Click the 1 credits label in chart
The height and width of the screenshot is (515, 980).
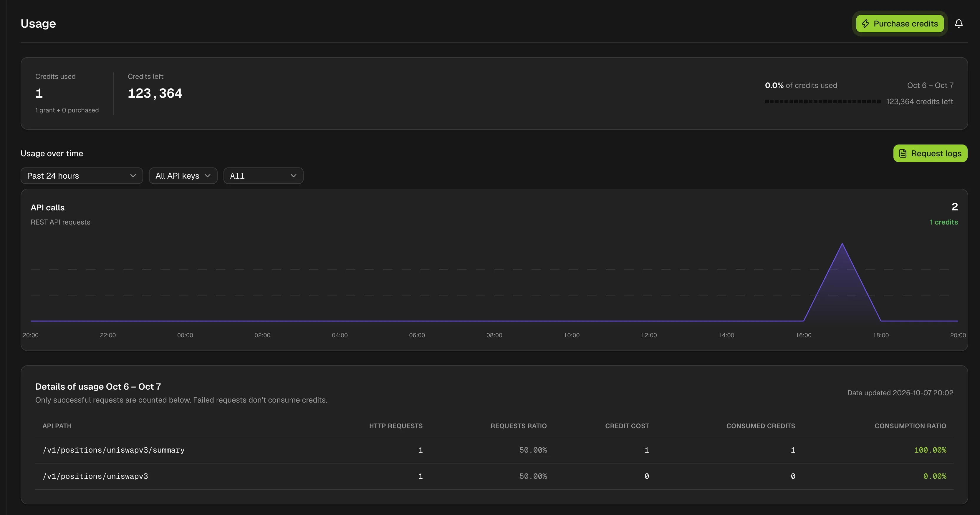pos(944,222)
